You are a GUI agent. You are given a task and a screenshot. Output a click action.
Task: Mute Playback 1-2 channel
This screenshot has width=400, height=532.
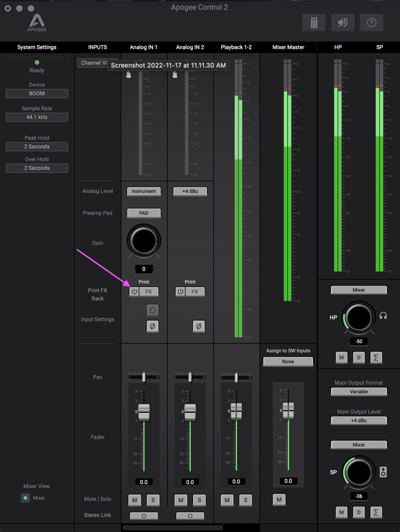click(x=227, y=500)
